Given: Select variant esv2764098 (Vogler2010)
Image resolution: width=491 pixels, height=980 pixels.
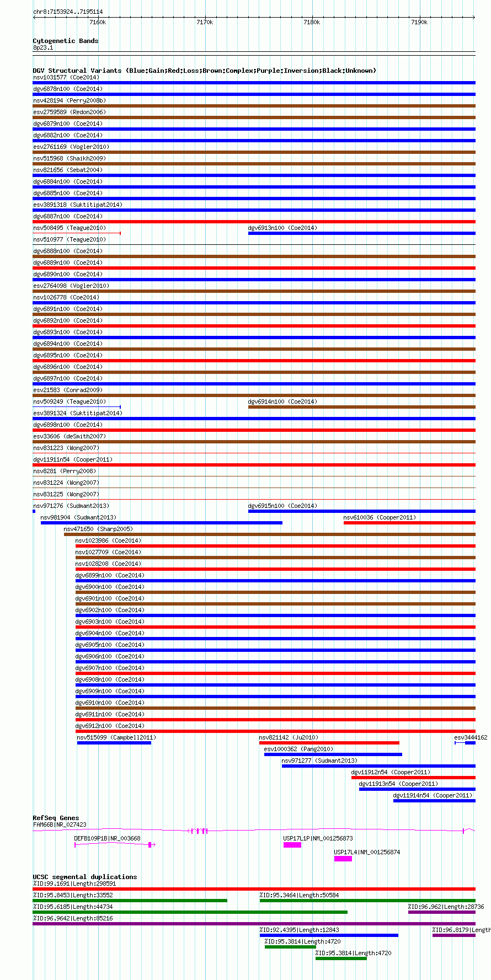Looking at the screenshot, I should tap(254, 291).
